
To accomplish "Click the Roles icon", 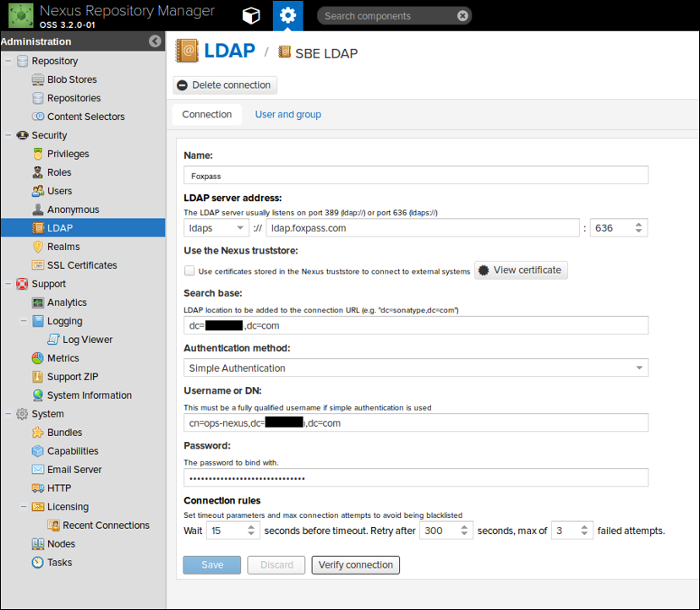I will [x=38, y=172].
